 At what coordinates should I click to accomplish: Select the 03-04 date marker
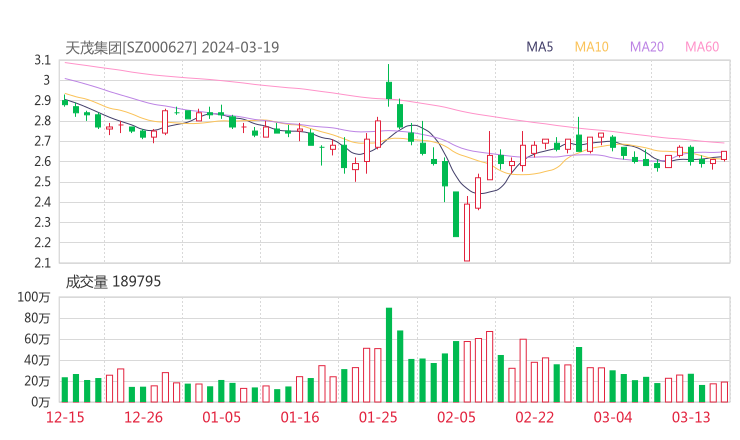click(x=613, y=417)
